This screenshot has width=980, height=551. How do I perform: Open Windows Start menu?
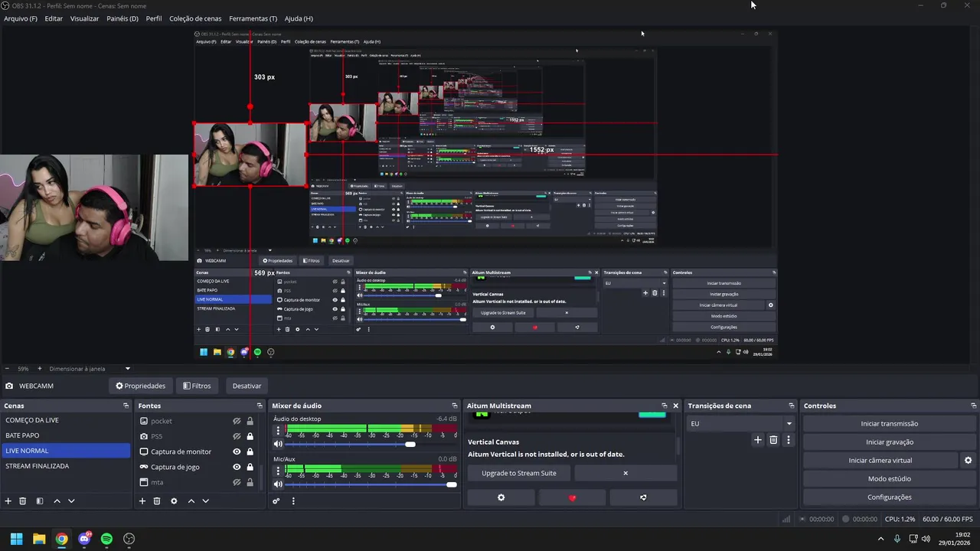[16, 539]
